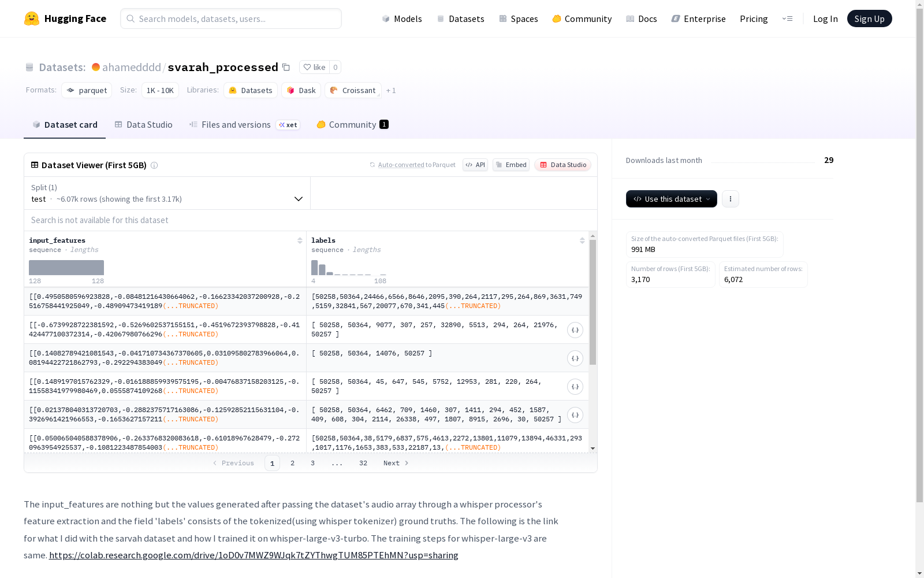
Task: Click the Log In link
Action: coord(825,18)
